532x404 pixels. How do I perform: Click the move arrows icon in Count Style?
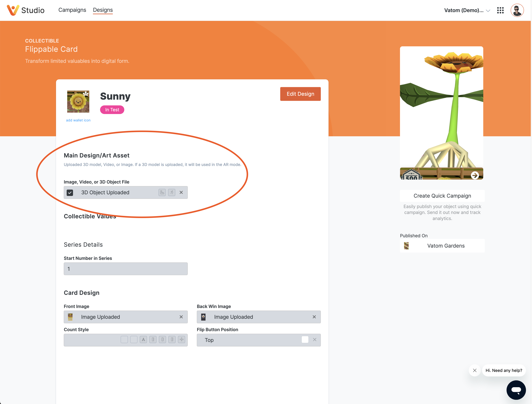[x=182, y=339]
